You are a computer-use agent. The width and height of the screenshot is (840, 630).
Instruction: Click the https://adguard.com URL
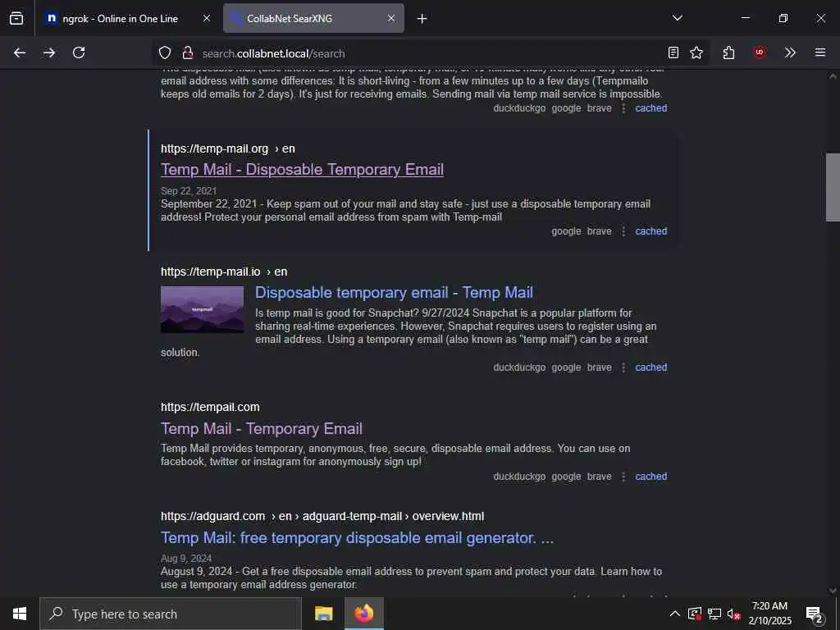(212, 516)
